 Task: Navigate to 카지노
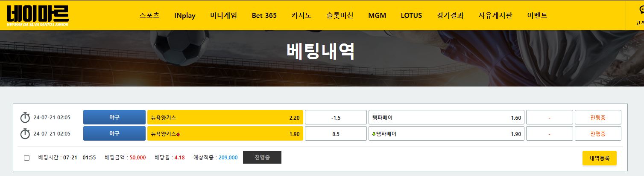(302, 15)
